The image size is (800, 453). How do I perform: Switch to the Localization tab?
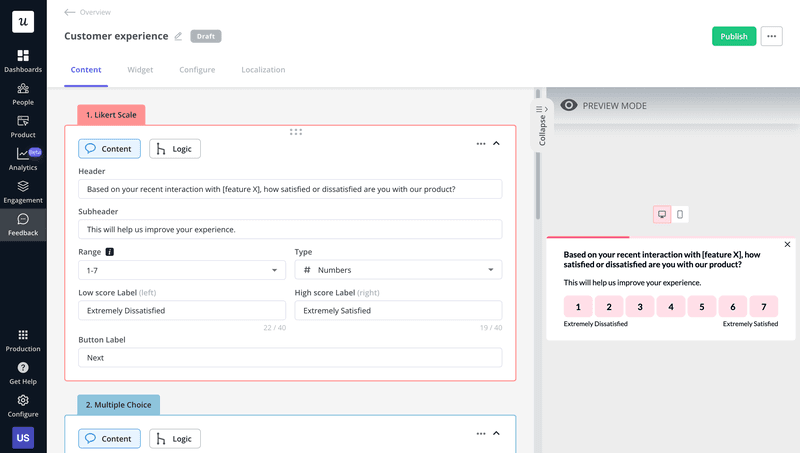pyautogui.click(x=263, y=70)
